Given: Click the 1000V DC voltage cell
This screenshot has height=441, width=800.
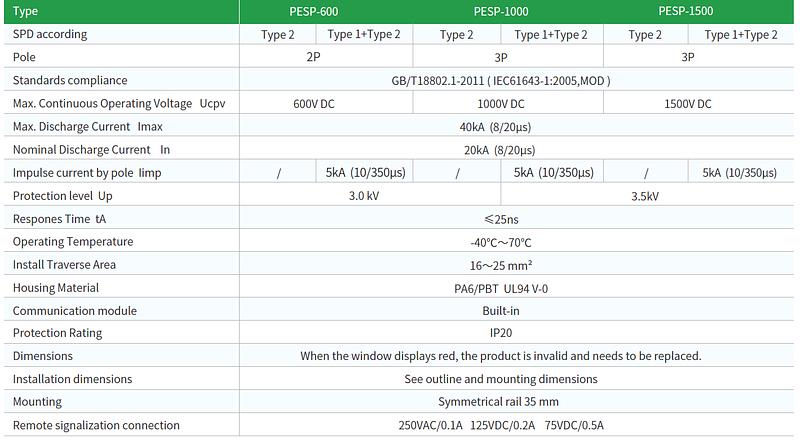Looking at the screenshot, I should (500, 104).
